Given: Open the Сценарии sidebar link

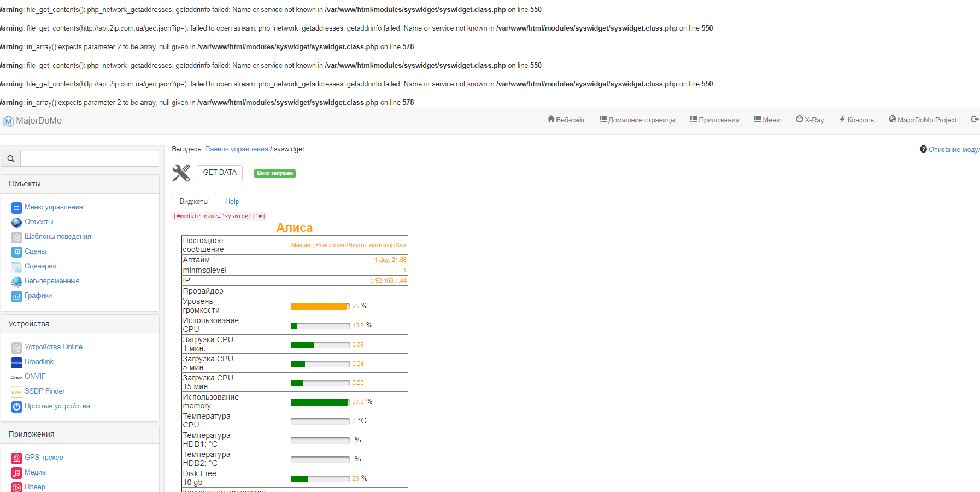Looking at the screenshot, I should click(x=40, y=266).
